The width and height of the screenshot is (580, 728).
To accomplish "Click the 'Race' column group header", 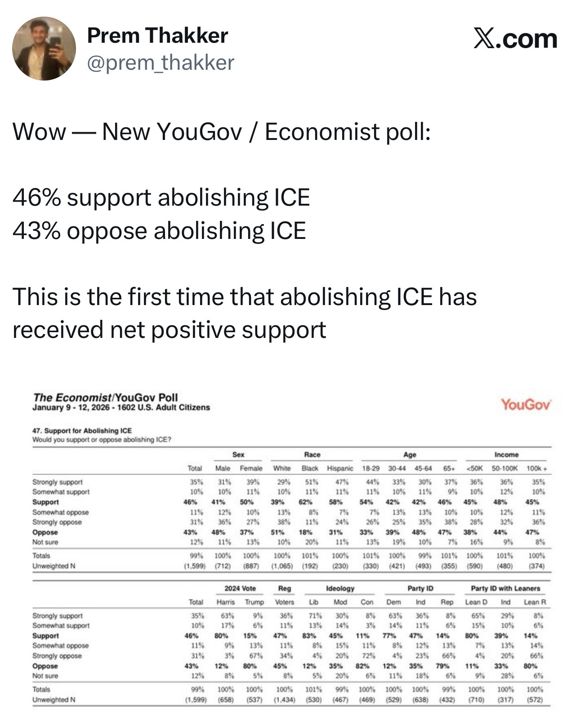I will 312,454.
